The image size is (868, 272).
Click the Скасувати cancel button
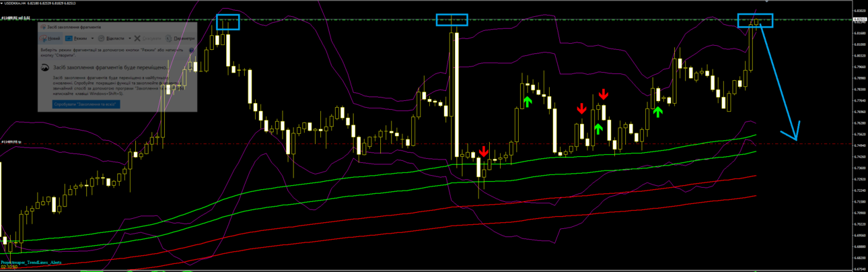(x=148, y=38)
